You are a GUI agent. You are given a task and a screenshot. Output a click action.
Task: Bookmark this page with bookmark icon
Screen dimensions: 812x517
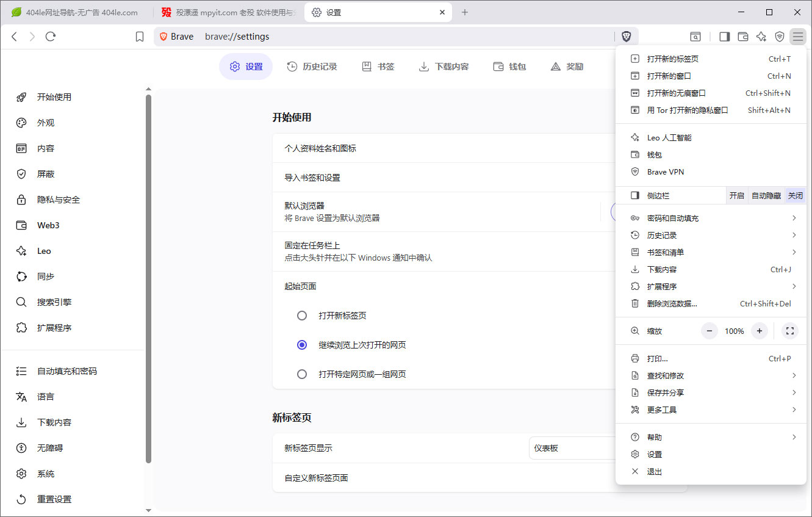point(140,37)
